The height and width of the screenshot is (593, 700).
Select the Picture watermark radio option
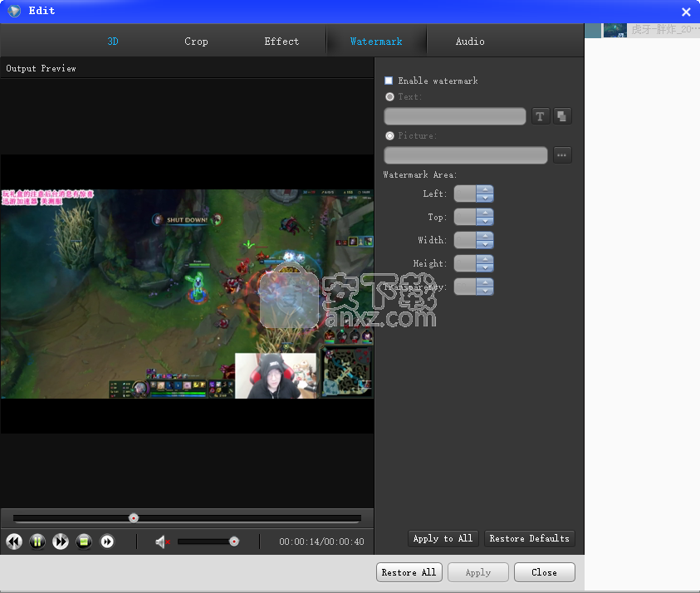pyautogui.click(x=389, y=135)
